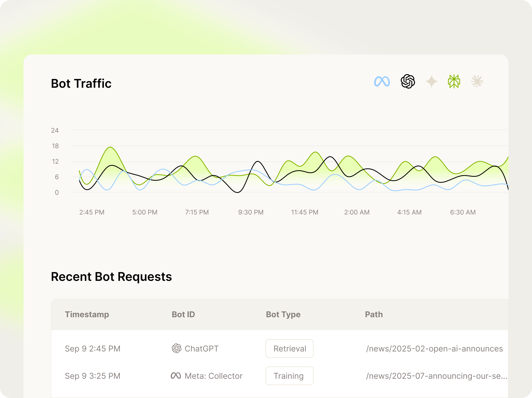Screen dimensions: 532x398
Task: Click the Meta infinity icon beside Meta: Collector
Action: point(176,376)
